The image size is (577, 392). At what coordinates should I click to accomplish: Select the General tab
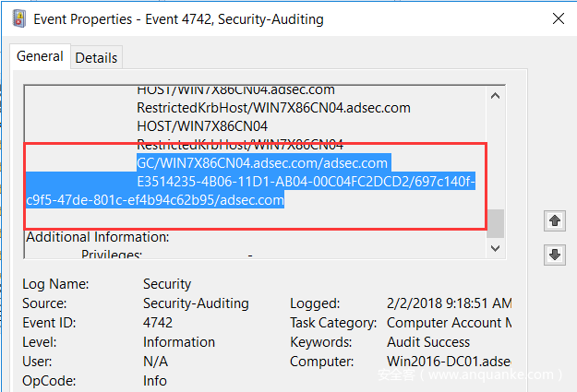point(41,57)
